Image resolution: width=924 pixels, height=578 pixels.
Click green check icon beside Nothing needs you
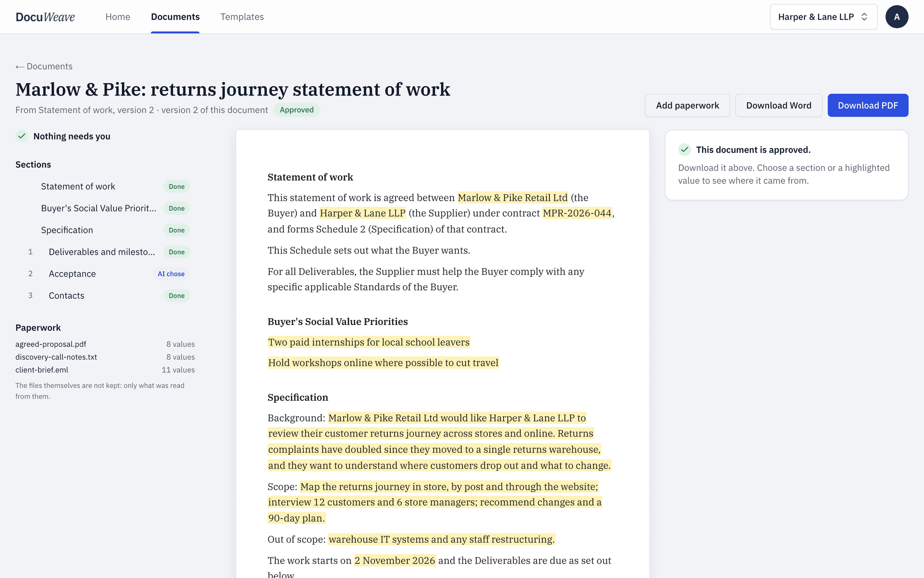point(22,136)
